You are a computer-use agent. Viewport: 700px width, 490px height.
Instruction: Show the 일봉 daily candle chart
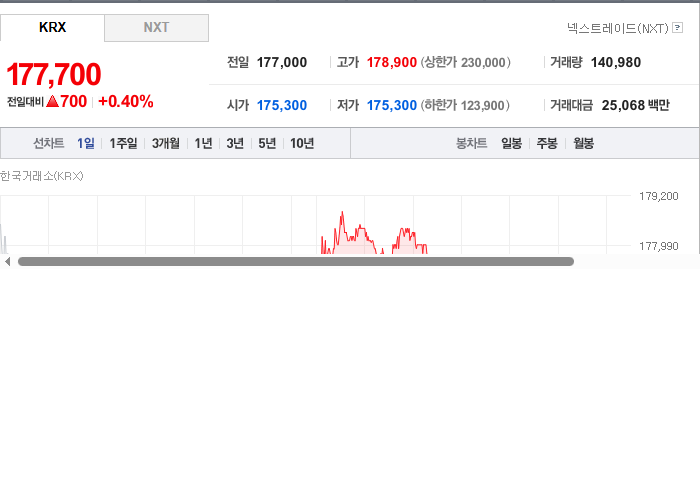tap(511, 143)
